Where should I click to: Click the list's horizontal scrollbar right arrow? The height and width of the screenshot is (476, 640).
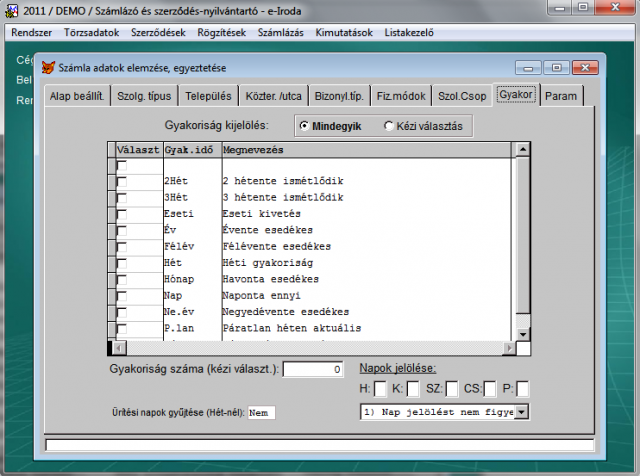[x=504, y=347]
